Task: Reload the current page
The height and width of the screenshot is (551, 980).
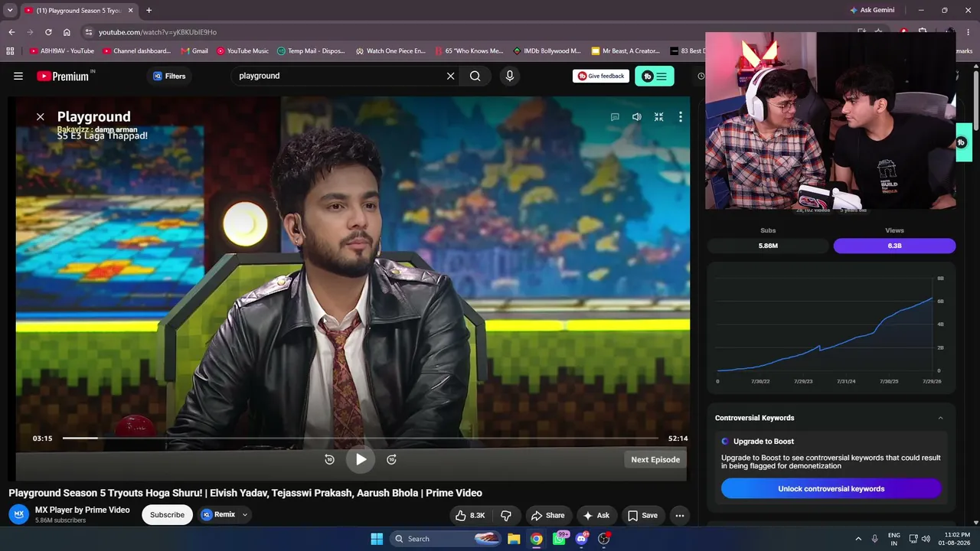Action: point(48,32)
